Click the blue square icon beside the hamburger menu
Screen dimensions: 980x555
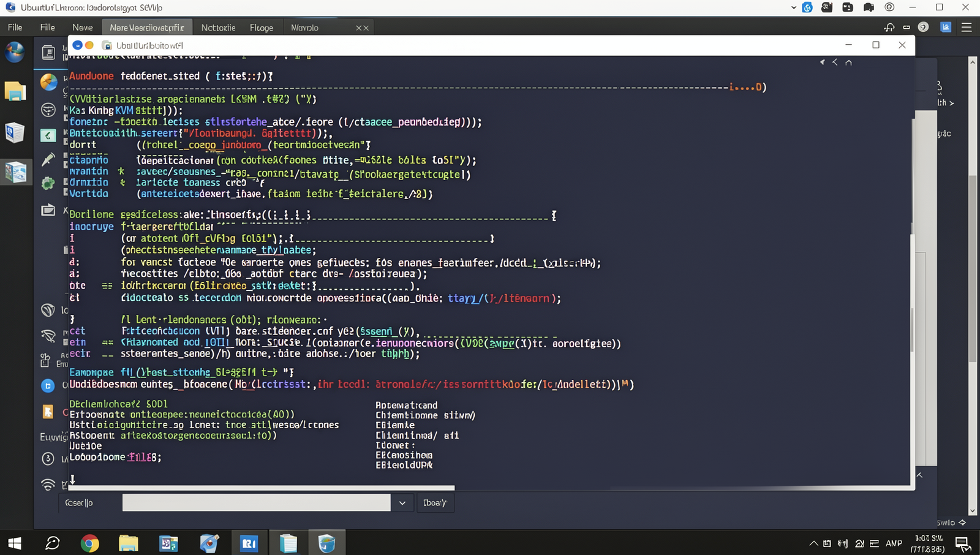[946, 27]
